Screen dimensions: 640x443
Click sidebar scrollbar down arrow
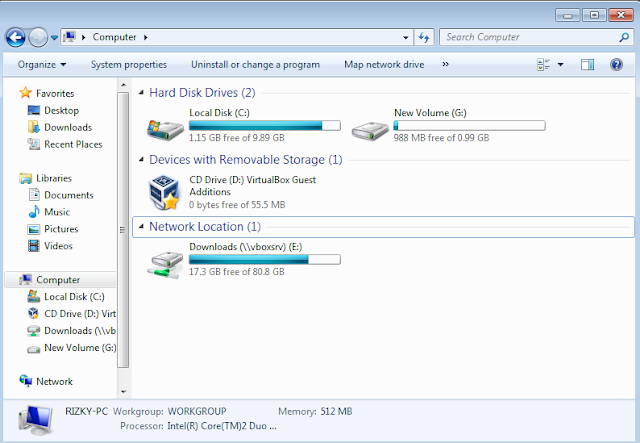point(123,392)
